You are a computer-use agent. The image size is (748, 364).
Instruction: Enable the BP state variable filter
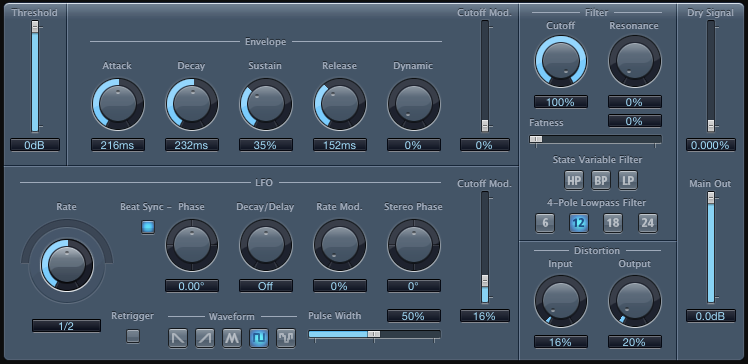pos(601,180)
